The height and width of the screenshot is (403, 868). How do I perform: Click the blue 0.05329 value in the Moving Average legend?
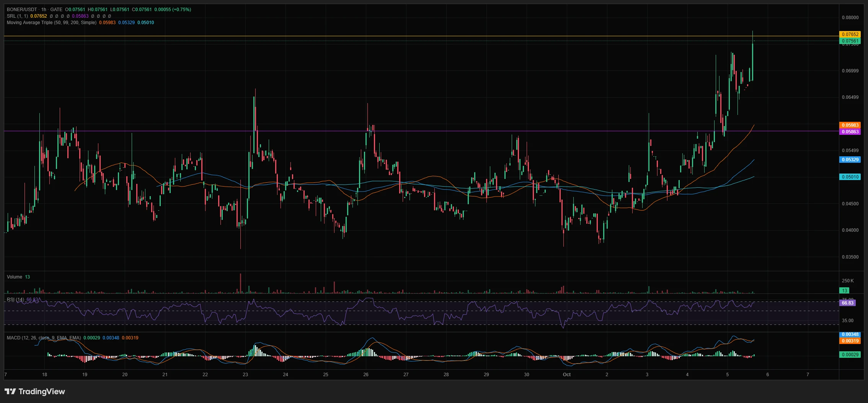(x=126, y=23)
